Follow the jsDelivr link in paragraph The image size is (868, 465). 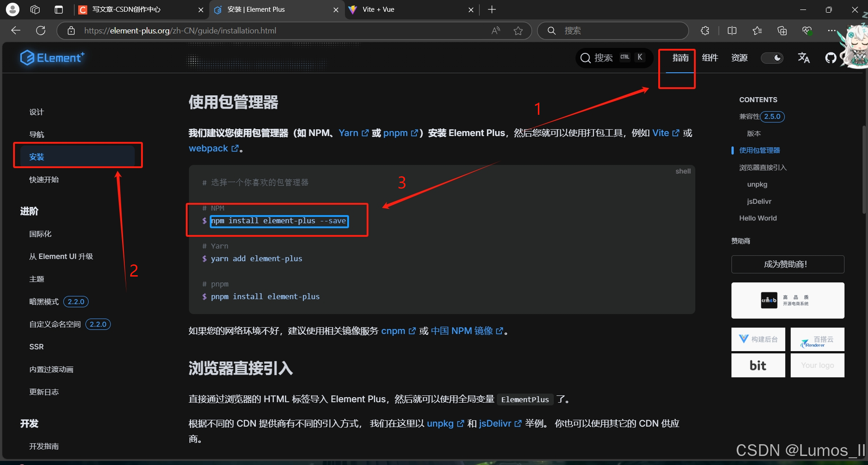point(500,423)
